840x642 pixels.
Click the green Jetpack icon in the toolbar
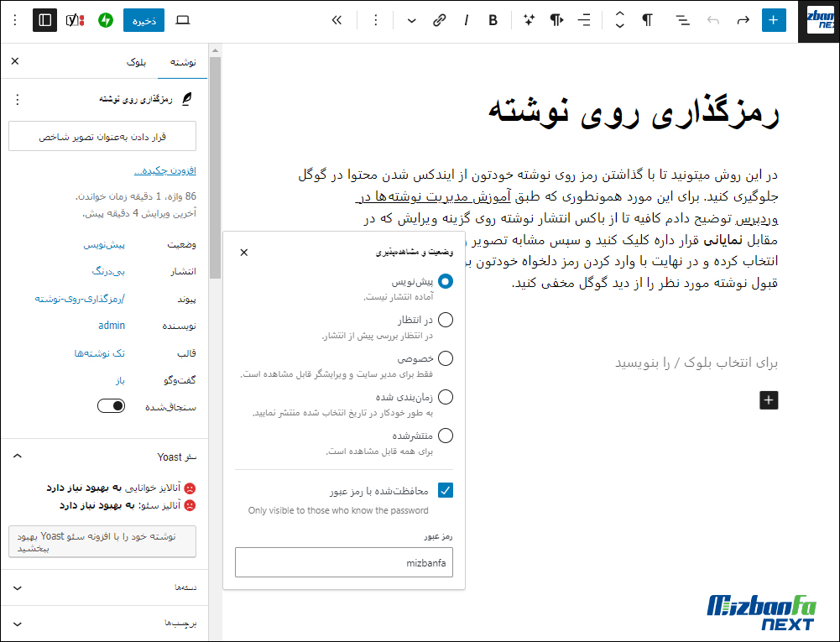(105, 19)
